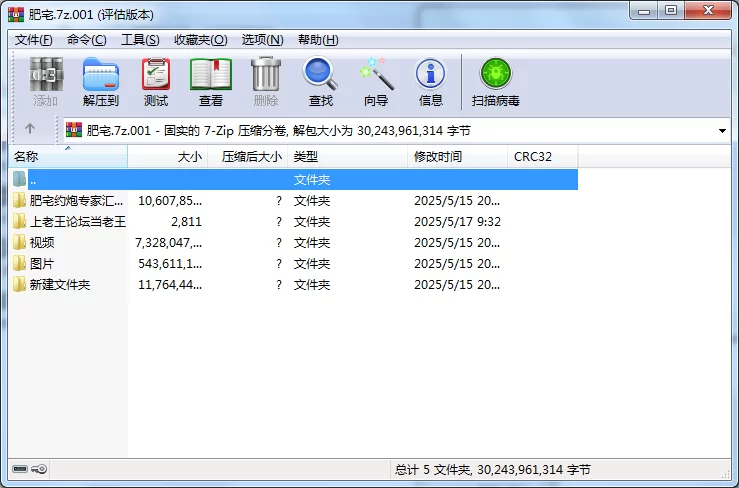The width and height of the screenshot is (739, 488).
Task: Select the folder icon of 视频 row
Action: [19, 242]
